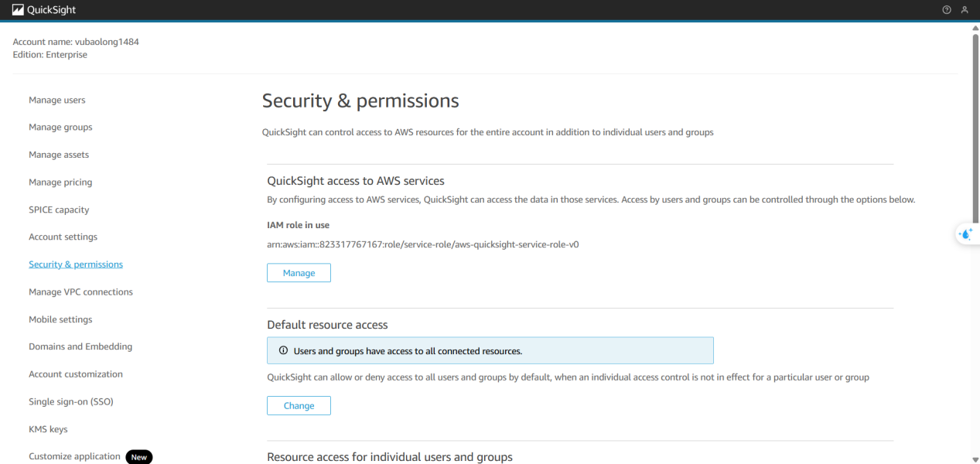Click 'Edition: Enterprise' text
Image resolution: width=980 pixels, height=464 pixels.
[x=50, y=55]
